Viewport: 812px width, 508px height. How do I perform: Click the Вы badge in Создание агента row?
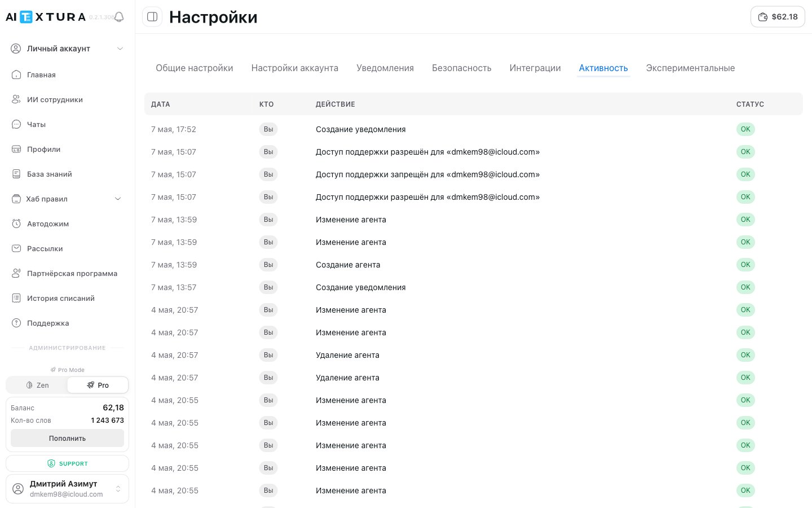pos(268,265)
